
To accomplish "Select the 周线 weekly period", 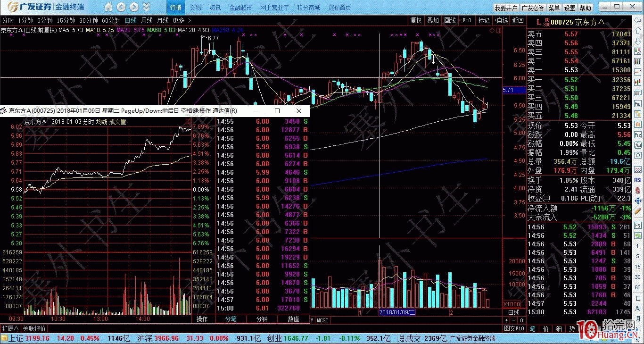I will click(147, 20).
